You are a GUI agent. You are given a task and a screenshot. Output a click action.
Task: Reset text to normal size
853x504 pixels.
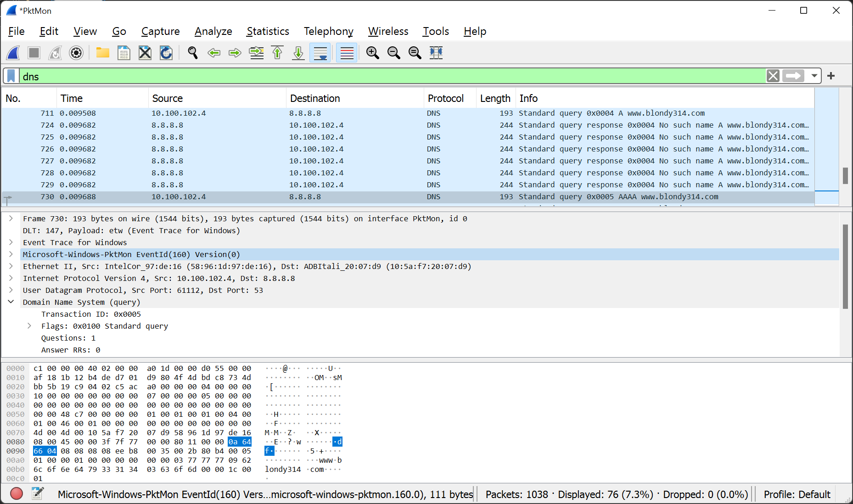click(x=415, y=53)
